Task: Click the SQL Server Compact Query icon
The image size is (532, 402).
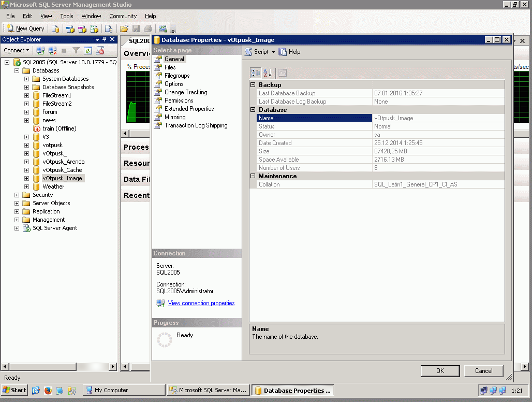Action: click(x=109, y=29)
